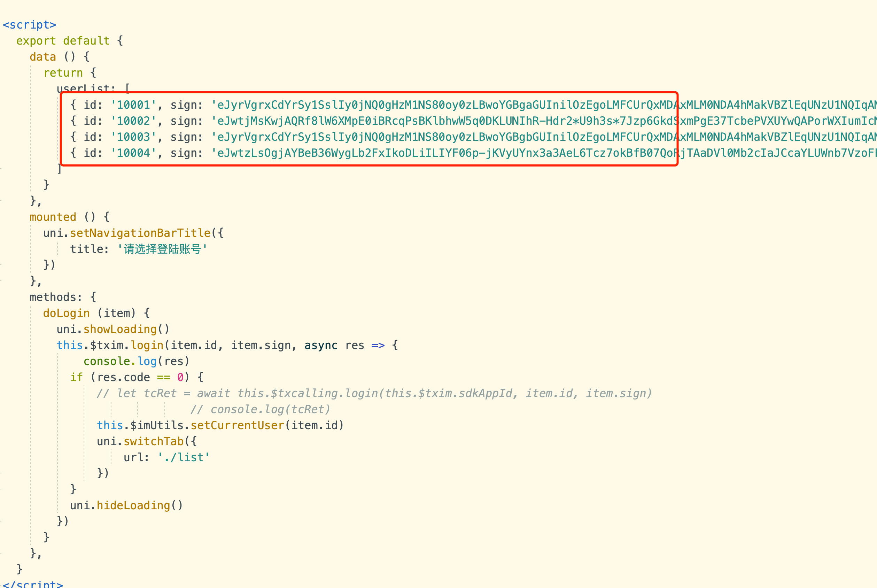Click the 'userList:' property name
This screenshot has width=877, height=588.
coord(86,88)
